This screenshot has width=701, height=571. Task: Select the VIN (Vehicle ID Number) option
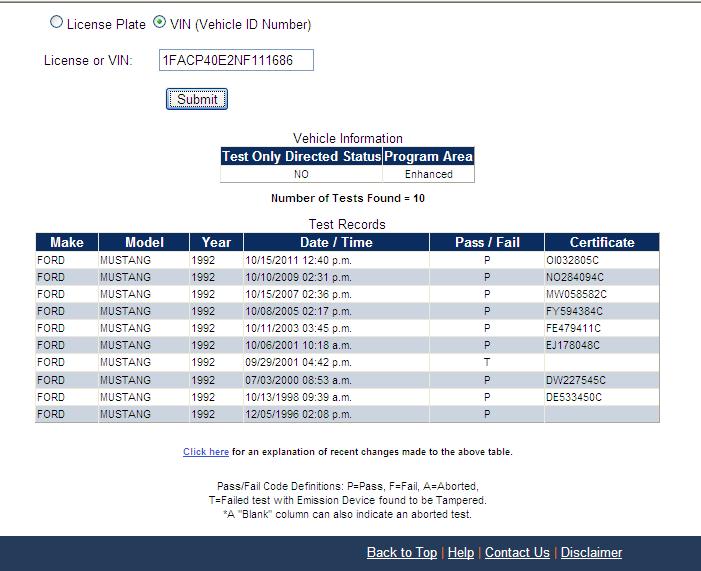click(x=160, y=24)
